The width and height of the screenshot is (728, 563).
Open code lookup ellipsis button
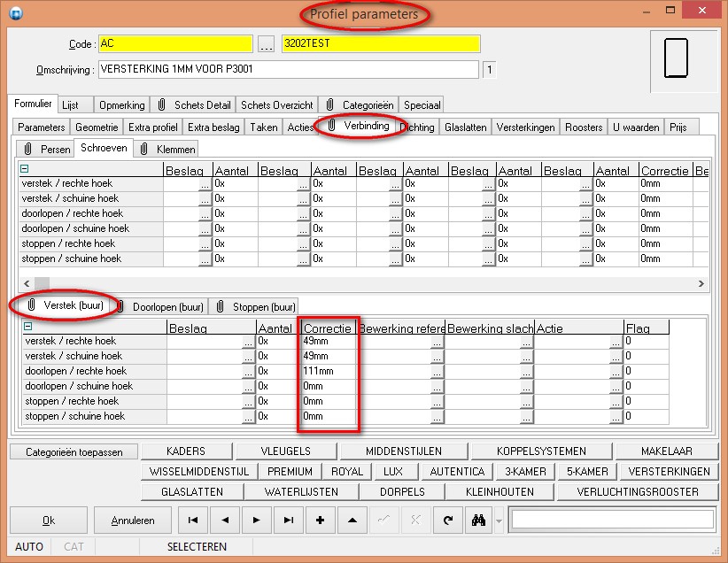pos(266,44)
